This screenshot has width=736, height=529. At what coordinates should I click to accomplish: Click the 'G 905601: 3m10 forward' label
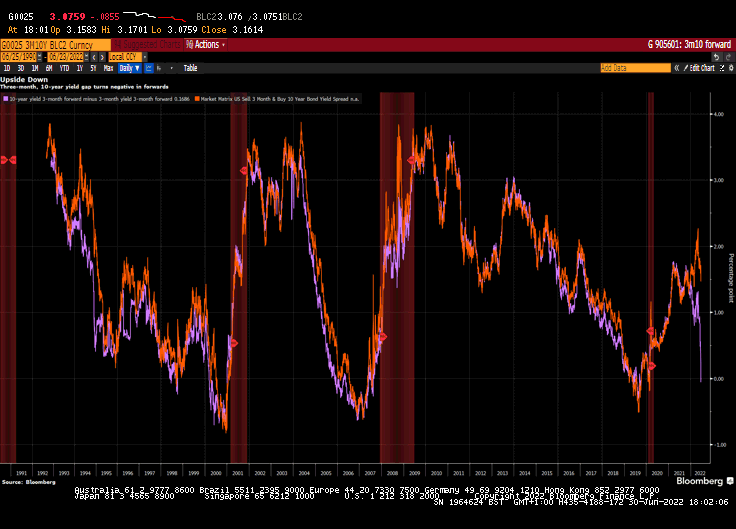coord(689,45)
